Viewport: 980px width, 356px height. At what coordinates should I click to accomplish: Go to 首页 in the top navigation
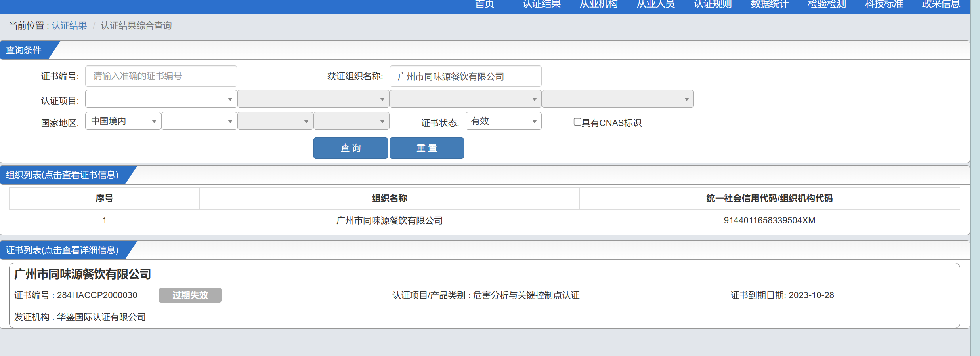tap(485, 4)
